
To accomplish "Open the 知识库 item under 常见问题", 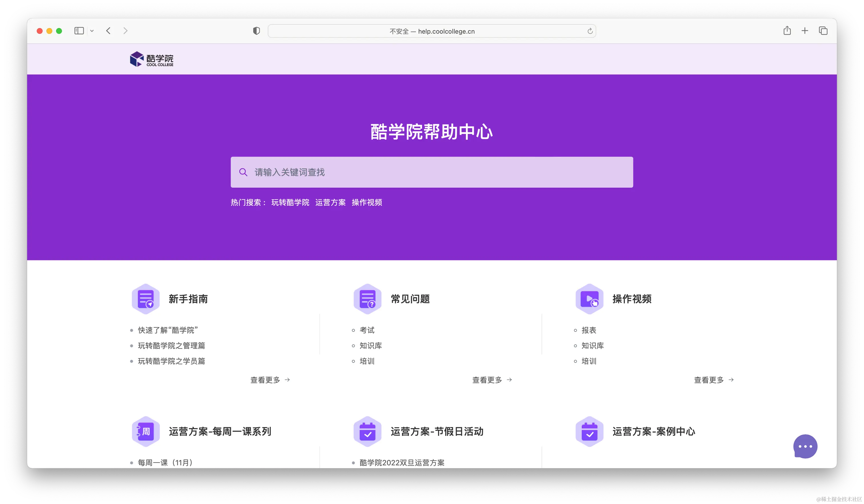I will (x=370, y=346).
